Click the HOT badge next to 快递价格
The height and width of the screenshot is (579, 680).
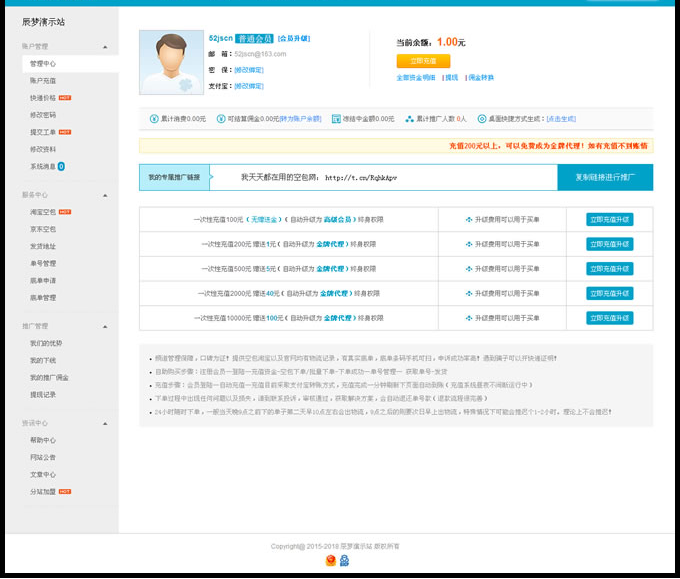(x=65, y=98)
